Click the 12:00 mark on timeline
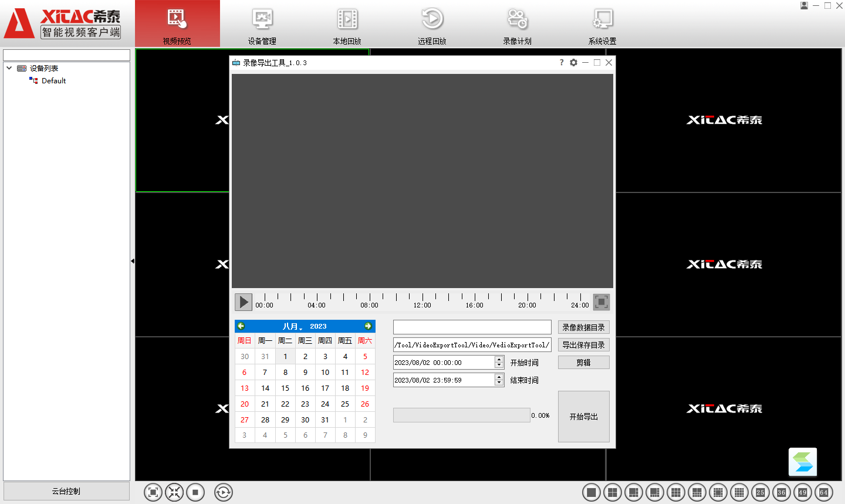Viewport: 845px width, 504px height. coord(422,298)
